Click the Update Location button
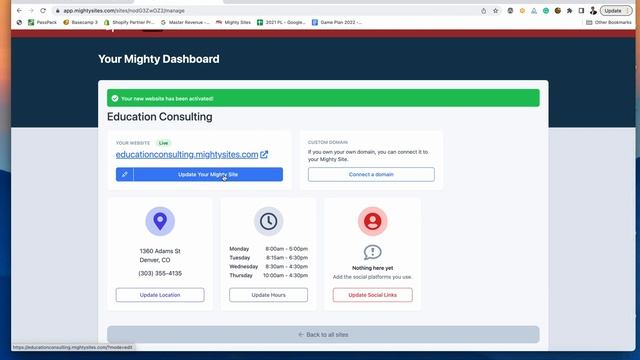Viewport: 640px width, 360px height. 160,295
